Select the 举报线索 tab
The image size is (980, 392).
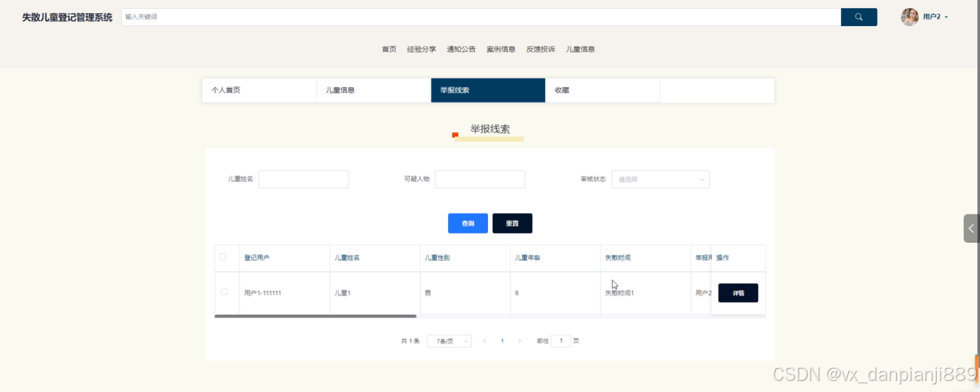pos(488,90)
